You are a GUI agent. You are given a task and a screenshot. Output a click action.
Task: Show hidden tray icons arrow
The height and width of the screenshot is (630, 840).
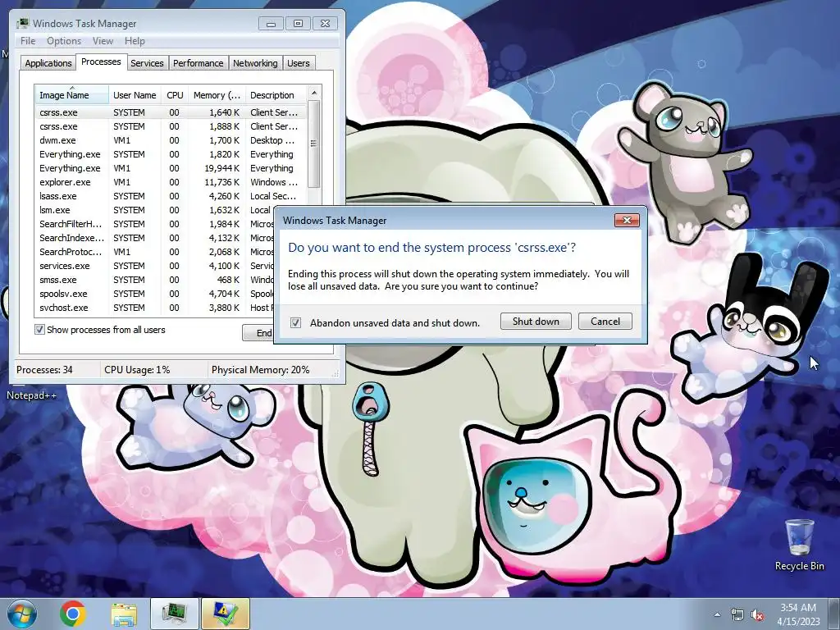point(717,614)
